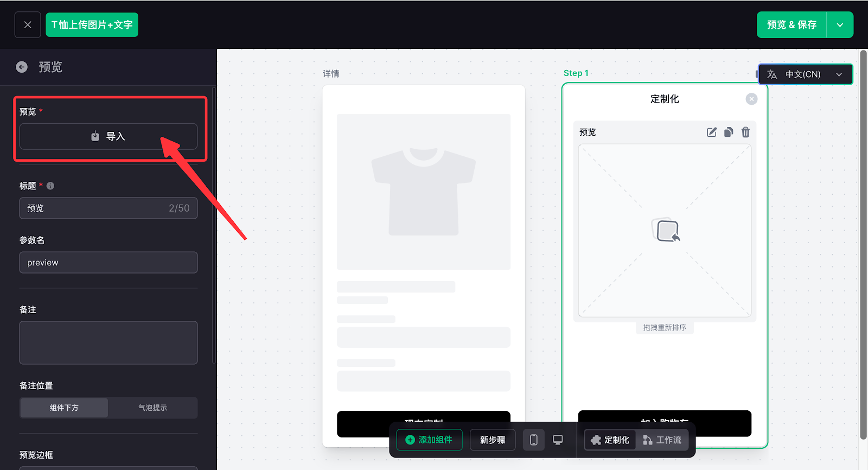
Task: Delete the 预览 component with trash icon
Action: coord(745,132)
